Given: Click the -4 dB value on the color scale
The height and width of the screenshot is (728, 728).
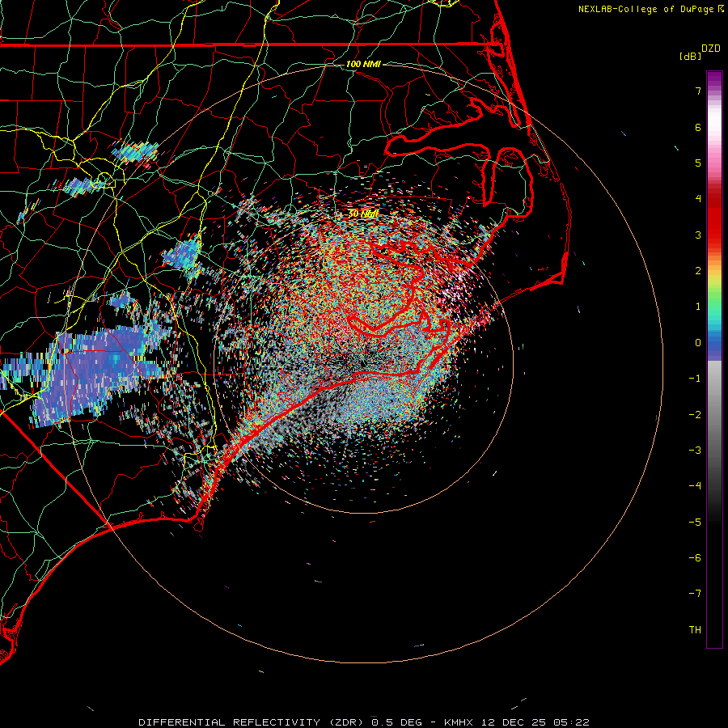Looking at the screenshot, I should tap(695, 486).
